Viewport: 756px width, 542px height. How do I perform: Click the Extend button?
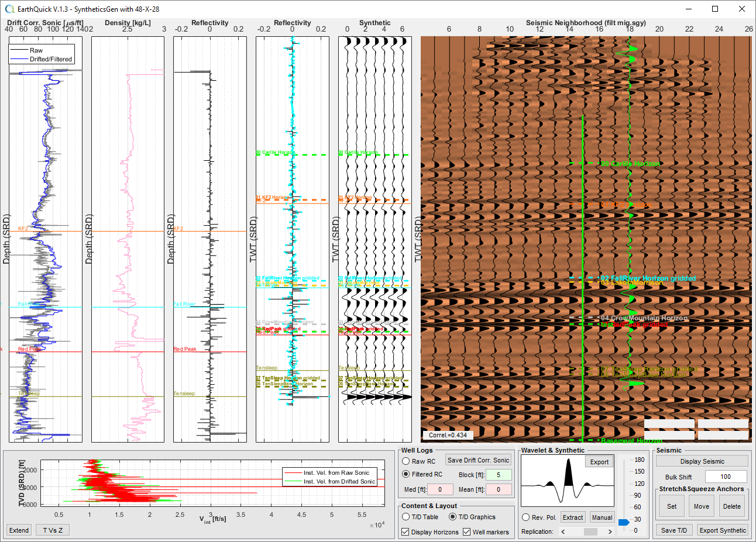19,530
